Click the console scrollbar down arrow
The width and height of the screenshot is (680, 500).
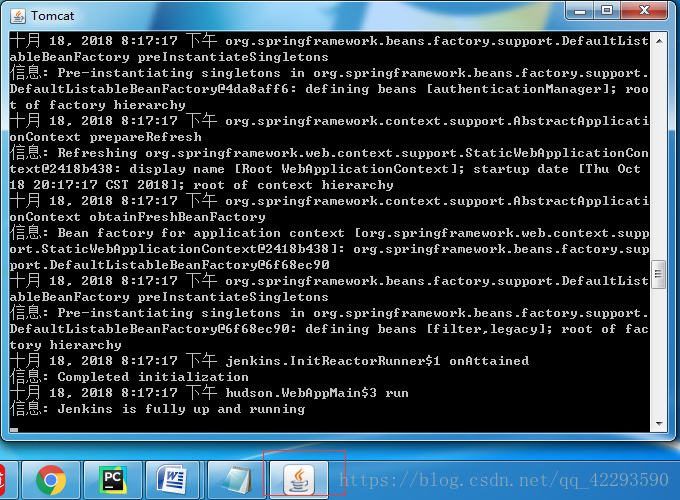[659, 424]
